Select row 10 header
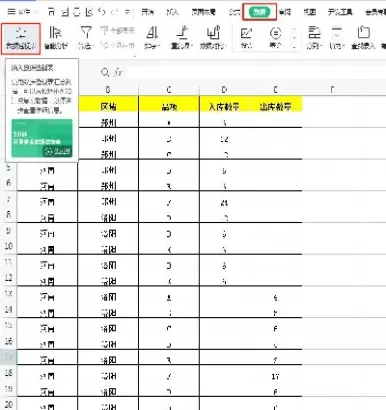 (x=9, y=247)
